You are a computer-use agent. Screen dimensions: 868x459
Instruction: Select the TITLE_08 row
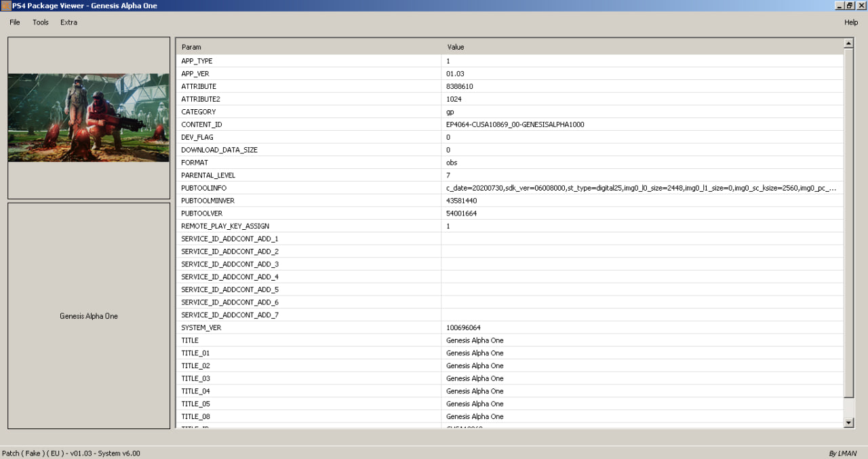pyautogui.click(x=509, y=416)
